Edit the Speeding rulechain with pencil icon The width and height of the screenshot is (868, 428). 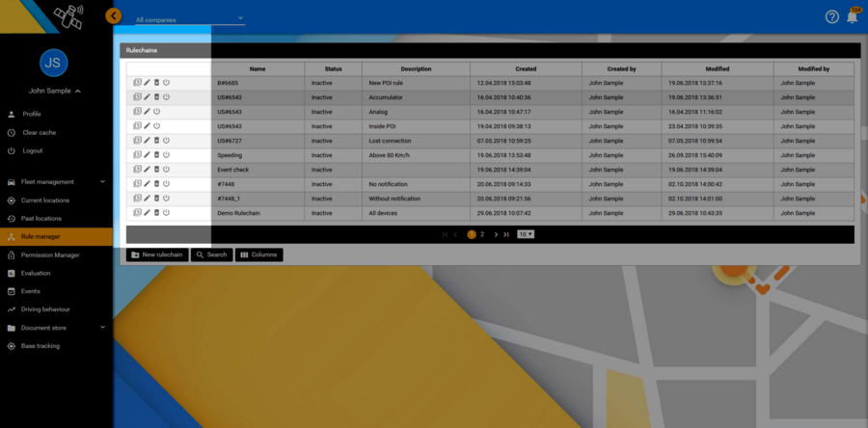pyautogui.click(x=147, y=154)
